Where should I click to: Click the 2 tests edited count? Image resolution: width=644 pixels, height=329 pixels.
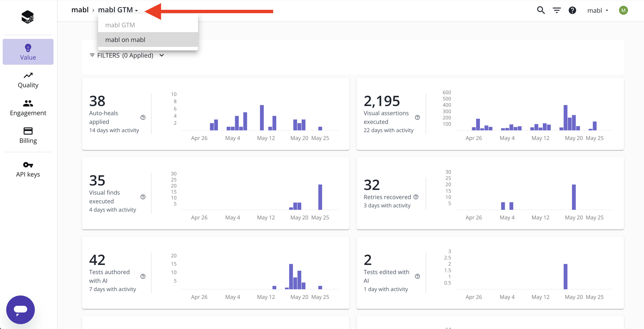point(368,260)
